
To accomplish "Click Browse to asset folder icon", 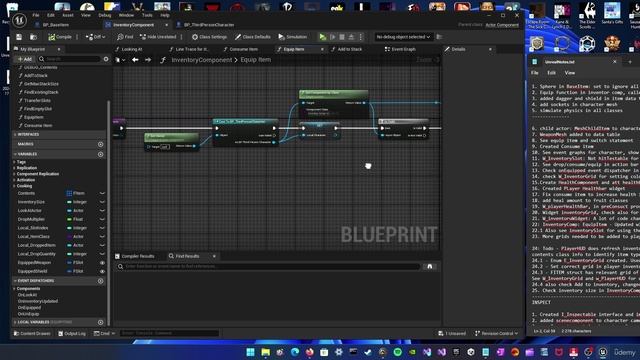I will click(x=33, y=37).
